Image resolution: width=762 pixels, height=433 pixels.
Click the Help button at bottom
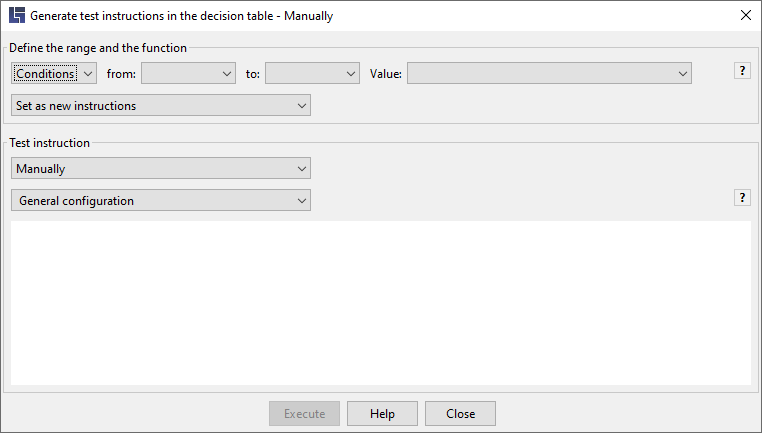[x=382, y=414]
